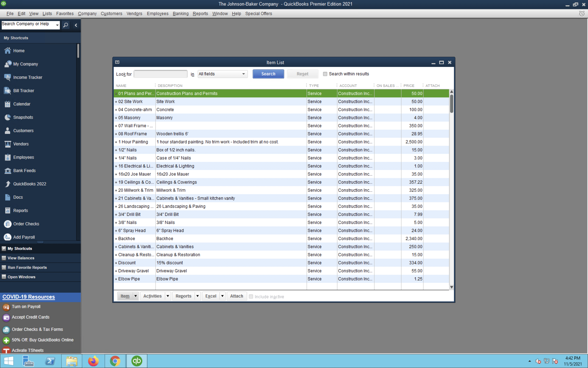Toggle the Include inactive checkbox
The image size is (588, 368).
pyautogui.click(x=251, y=297)
